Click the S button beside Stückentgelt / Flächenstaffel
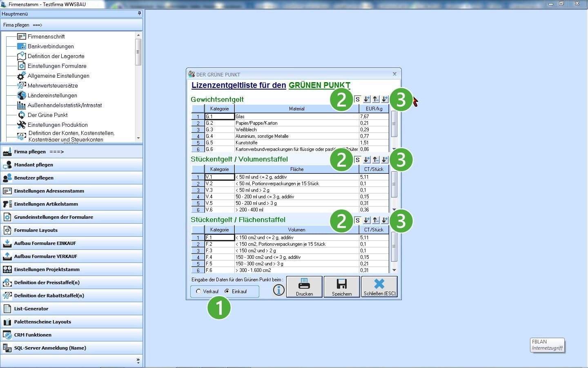 click(x=358, y=220)
